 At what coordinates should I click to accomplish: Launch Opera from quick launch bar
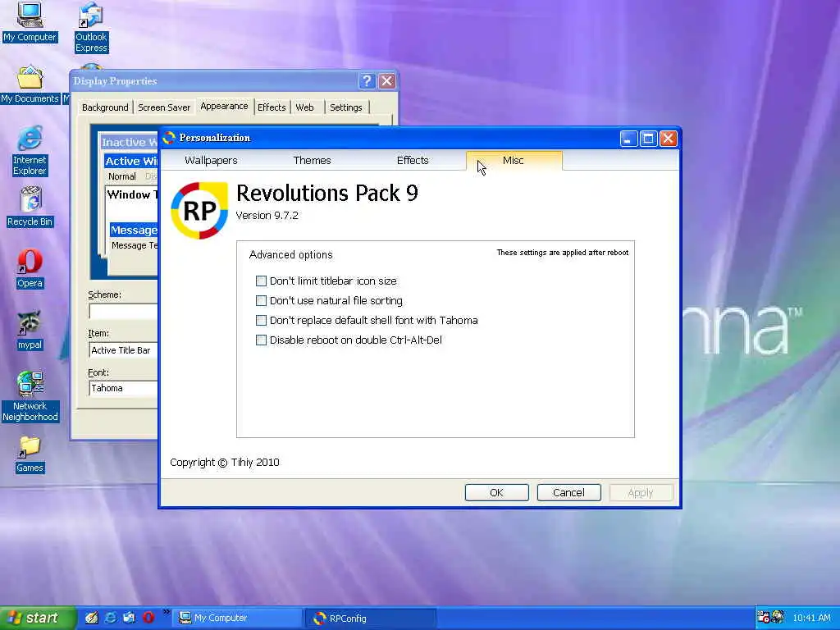pyautogui.click(x=148, y=618)
